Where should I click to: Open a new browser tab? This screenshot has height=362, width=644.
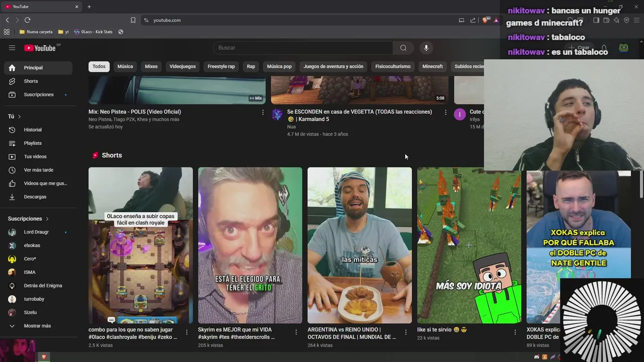click(x=89, y=7)
